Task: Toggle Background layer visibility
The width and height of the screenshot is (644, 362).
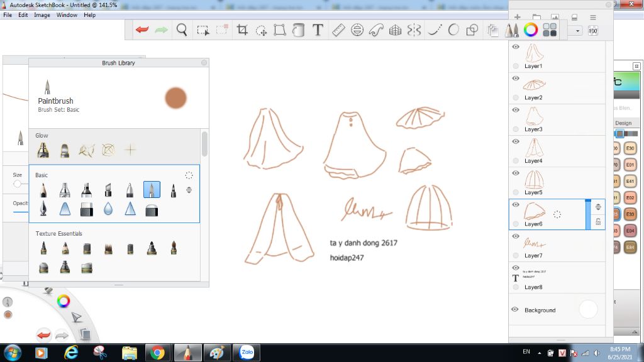Action: (x=515, y=309)
